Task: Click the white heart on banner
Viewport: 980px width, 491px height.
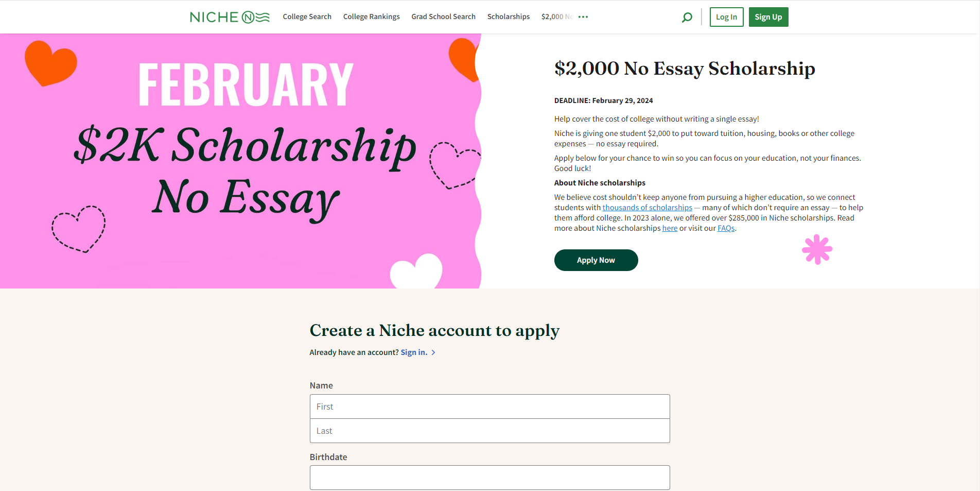Action: pyautogui.click(x=416, y=271)
